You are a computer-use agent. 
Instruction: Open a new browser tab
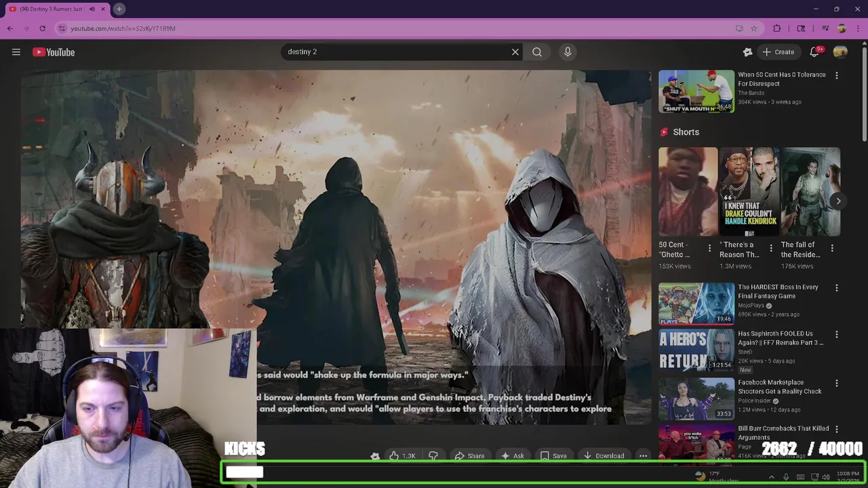coord(119,9)
